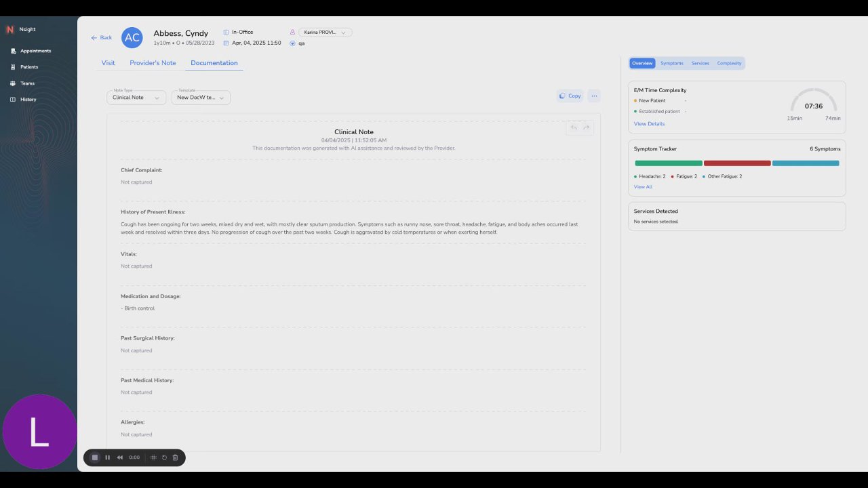The height and width of the screenshot is (488, 868).
Task: Switch to the Services panel tab
Action: point(701,63)
